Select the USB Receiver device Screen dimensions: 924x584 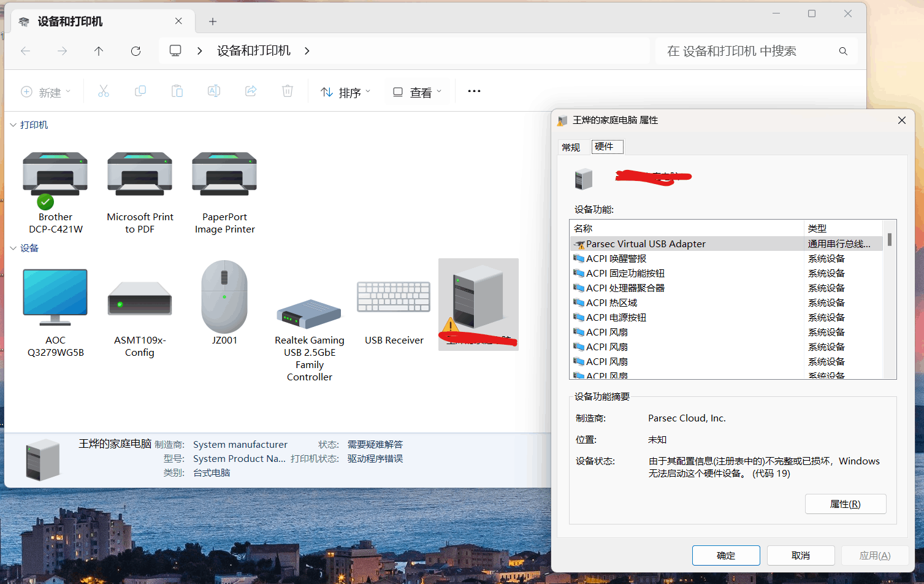click(393, 298)
